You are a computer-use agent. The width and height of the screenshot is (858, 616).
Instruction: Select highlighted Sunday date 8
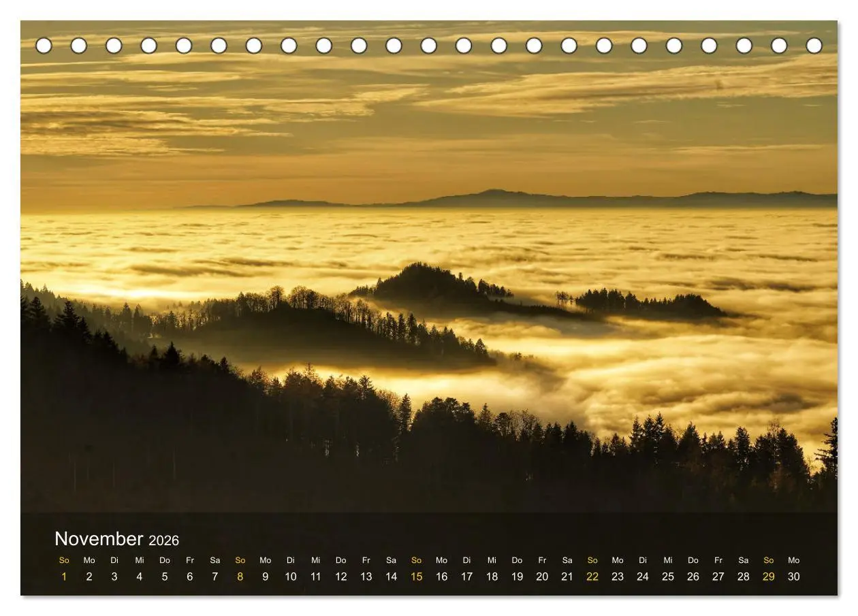240,577
